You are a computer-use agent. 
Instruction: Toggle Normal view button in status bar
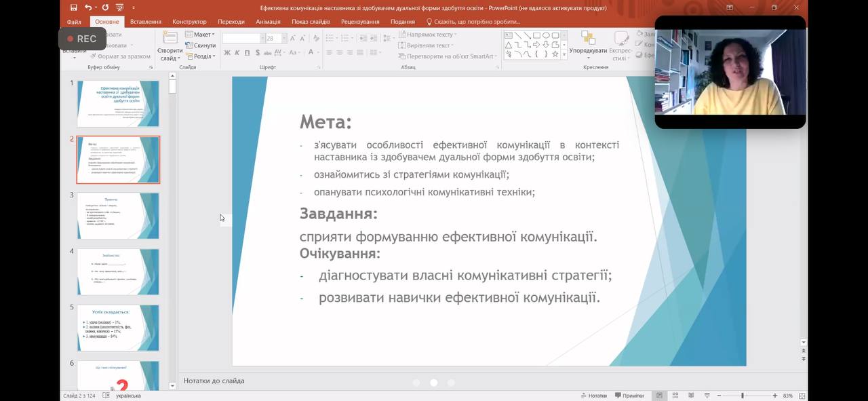pos(658,396)
